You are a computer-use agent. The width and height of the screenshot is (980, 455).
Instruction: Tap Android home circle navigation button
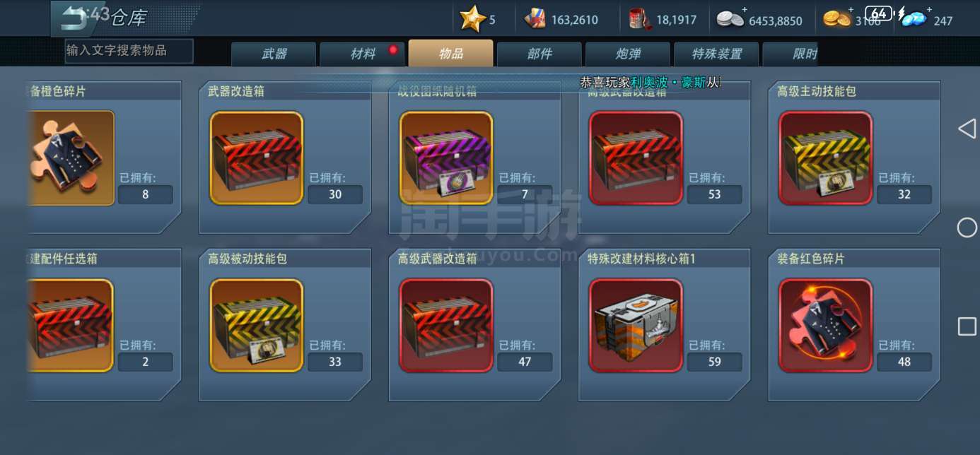point(967,227)
